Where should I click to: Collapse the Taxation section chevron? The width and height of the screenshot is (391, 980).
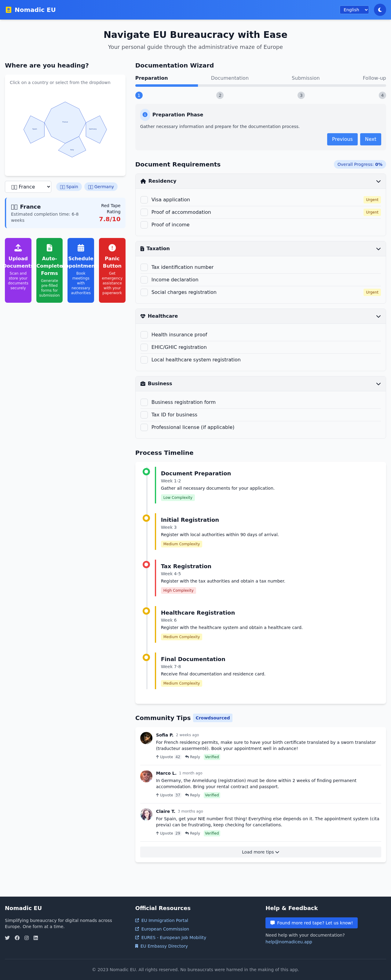[x=378, y=249]
